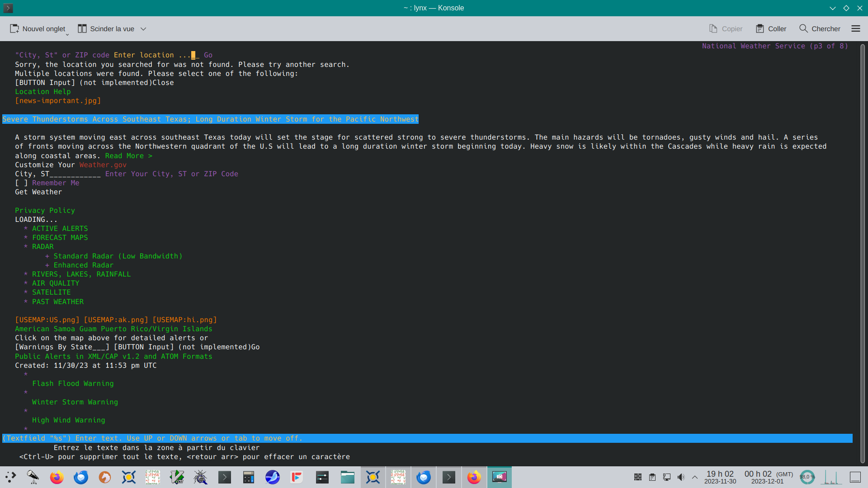Expand hidden system tray icons arrow
This screenshot has height=488, width=868.
coord(695,477)
